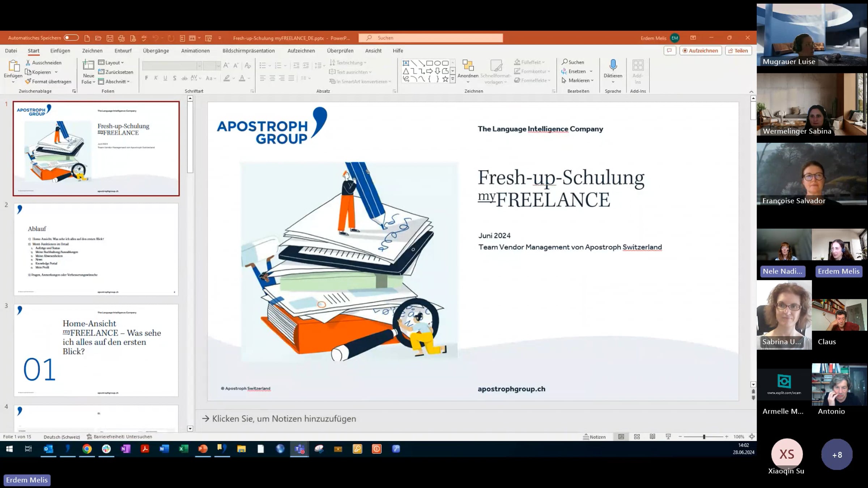The width and height of the screenshot is (868, 488).
Task: Expand the Markieren dropdown
Action: click(x=578, y=80)
